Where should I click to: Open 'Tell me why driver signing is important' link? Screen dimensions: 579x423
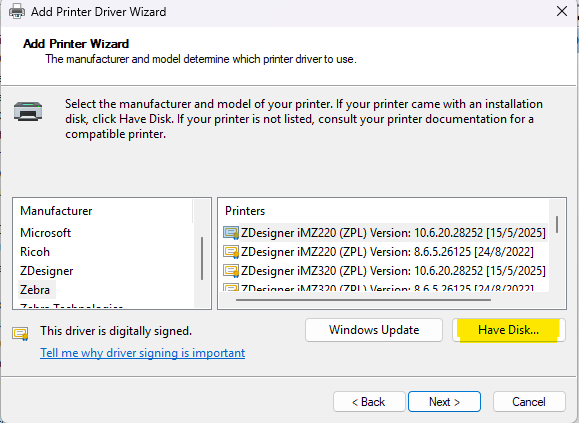[143, 353]
